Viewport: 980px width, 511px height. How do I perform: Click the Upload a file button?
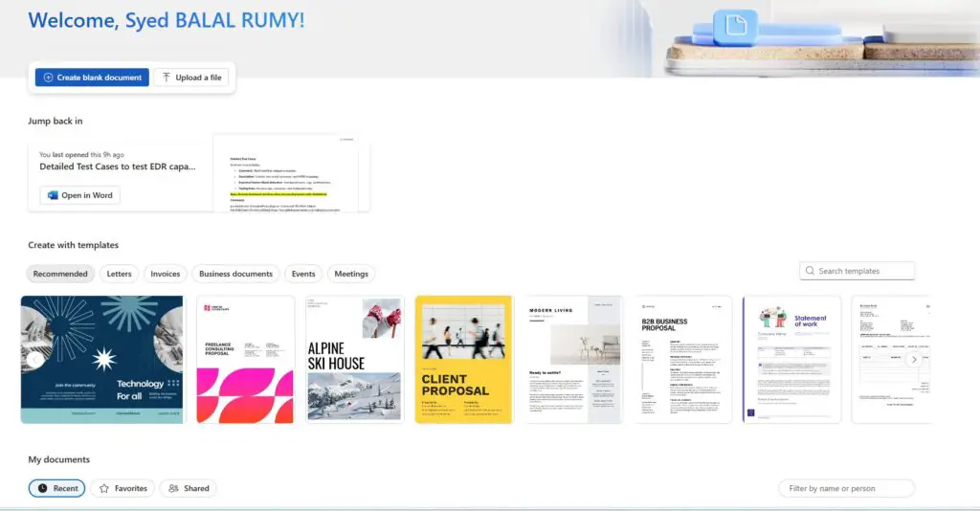coord(191,78)
